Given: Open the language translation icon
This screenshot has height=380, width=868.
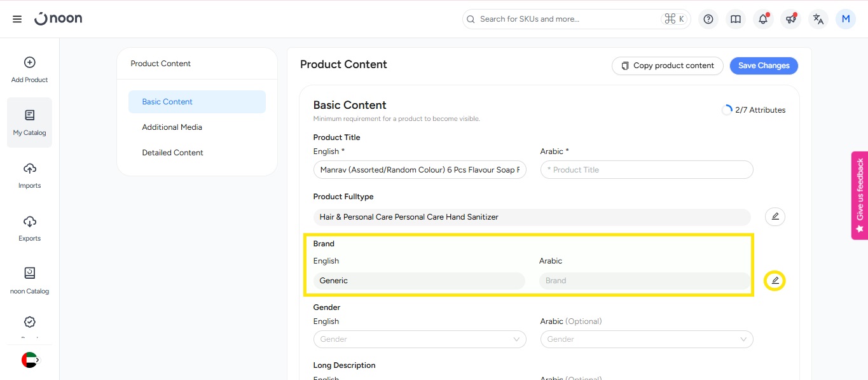Looking at the screenshot, I should [x=818, y=19].
